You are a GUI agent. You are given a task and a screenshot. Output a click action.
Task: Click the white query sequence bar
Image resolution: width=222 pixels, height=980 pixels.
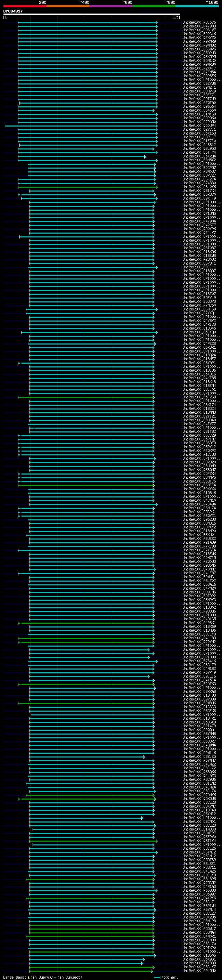click(x=92, y=14)
